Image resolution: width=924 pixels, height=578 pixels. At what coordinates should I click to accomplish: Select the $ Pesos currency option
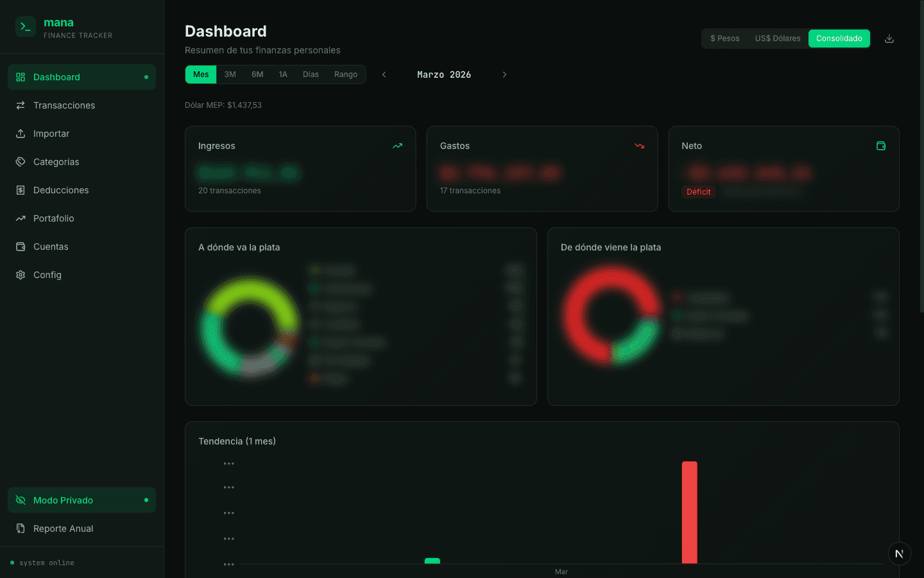pos(724,38)
